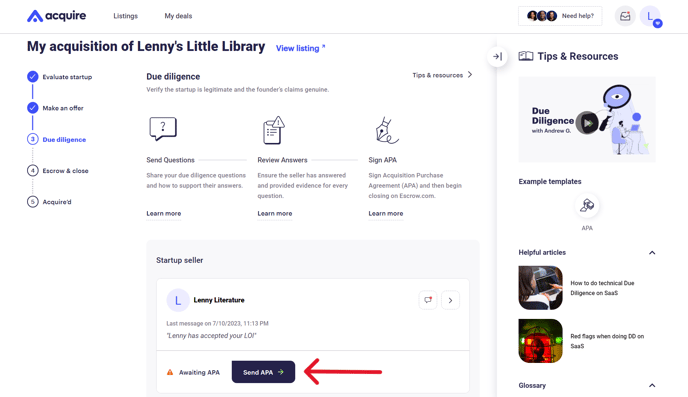Select the Escrow & close step
This screenshot has height=397, width=688.
click(x=58, y=171)
